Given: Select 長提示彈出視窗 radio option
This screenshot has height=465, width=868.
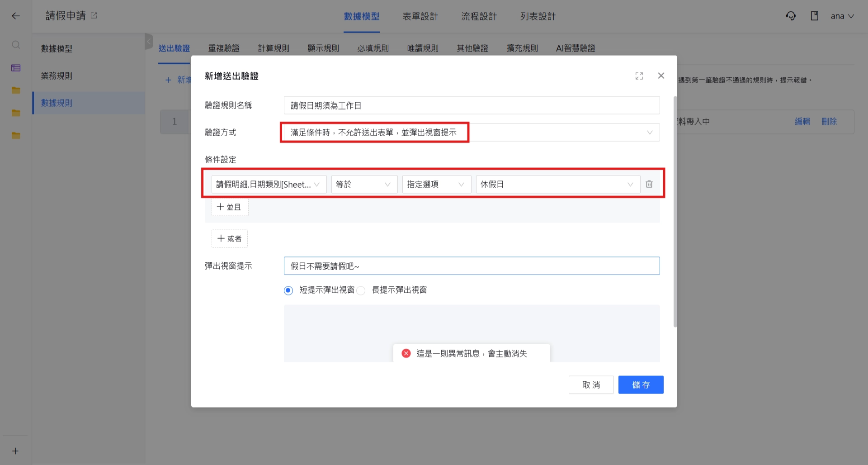Looking at the screenshot, I should (x=361, y=290).
